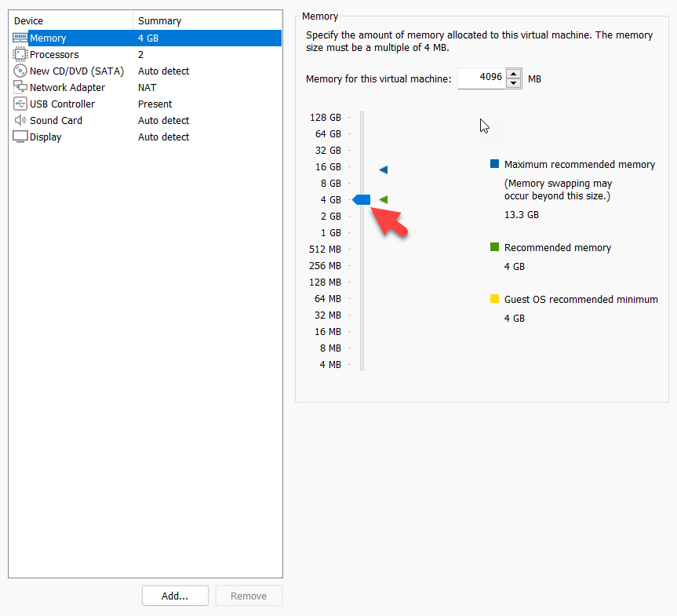
Task: Click the Memory device icon
Action: click(20, 38)
